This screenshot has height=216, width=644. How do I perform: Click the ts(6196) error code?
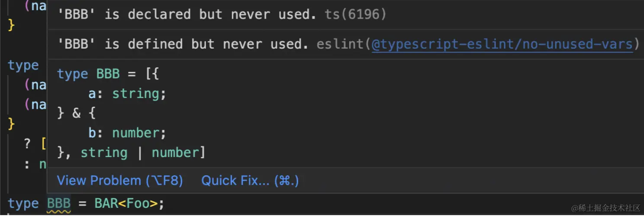coord(355,14)
